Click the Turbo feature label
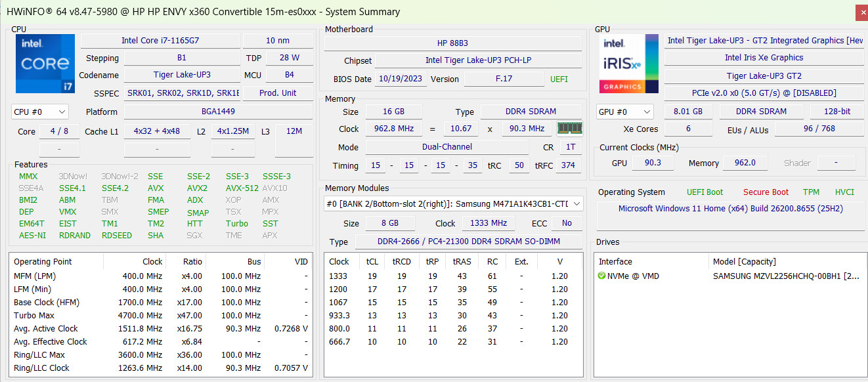868x382 pixels. coord(237,224)
